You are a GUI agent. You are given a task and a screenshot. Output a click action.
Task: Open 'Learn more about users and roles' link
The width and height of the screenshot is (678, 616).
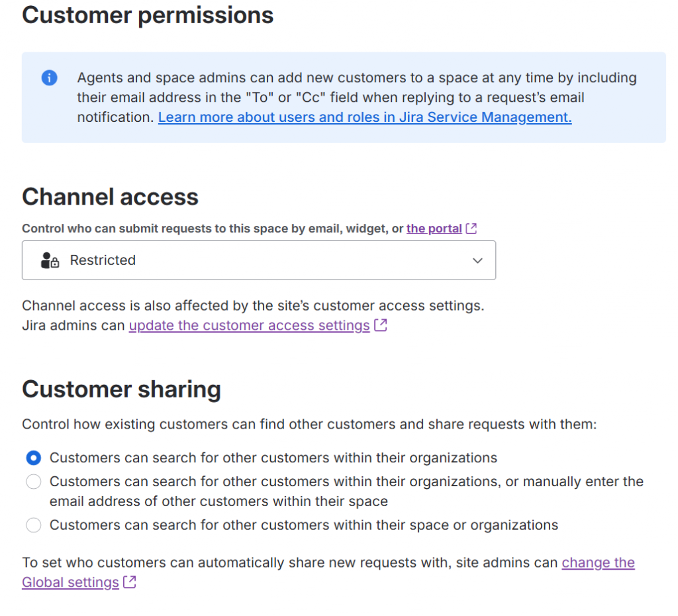click(365, 118)
